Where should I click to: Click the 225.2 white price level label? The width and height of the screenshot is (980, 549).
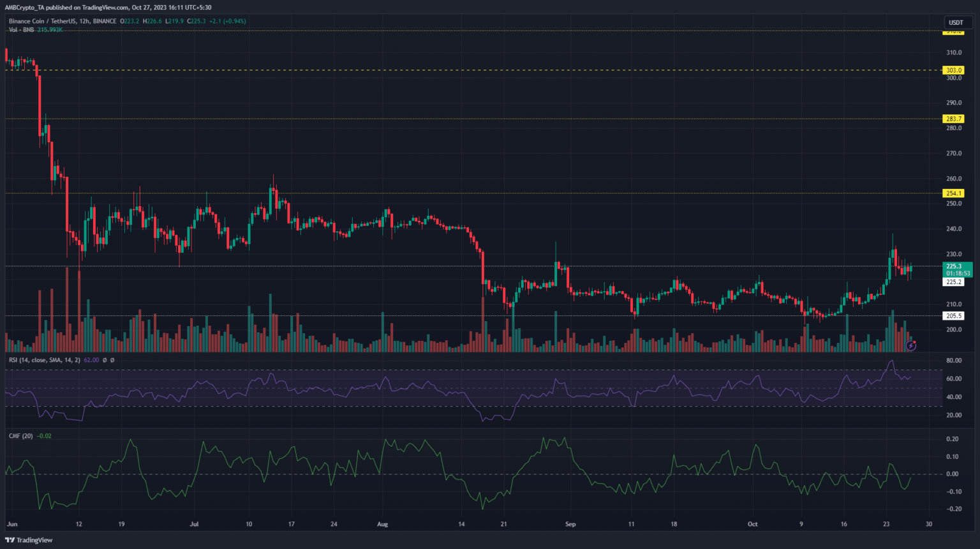(x=954, y=282)
